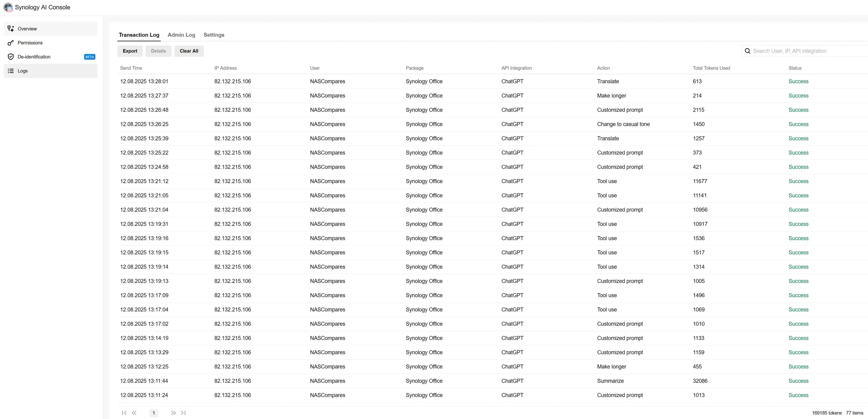Select the row with timestamp 13:19:13
The width and height of the screenshot is (868, 419).
493,281
